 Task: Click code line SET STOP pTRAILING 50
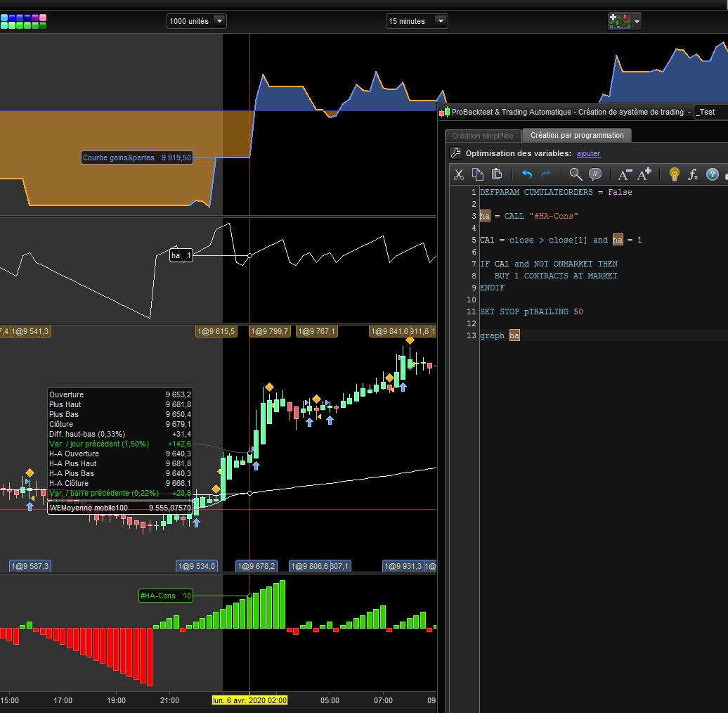pyautogui.click(x=531, y=311)
